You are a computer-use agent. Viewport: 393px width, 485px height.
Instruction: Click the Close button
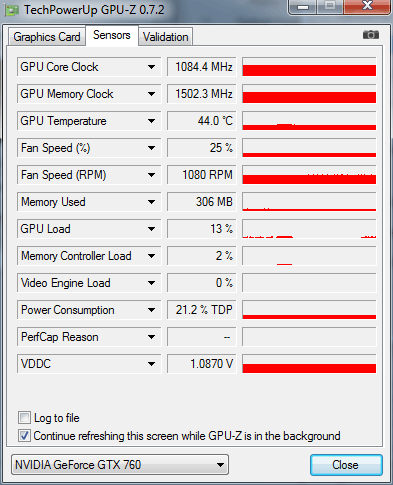pos(346,465)
